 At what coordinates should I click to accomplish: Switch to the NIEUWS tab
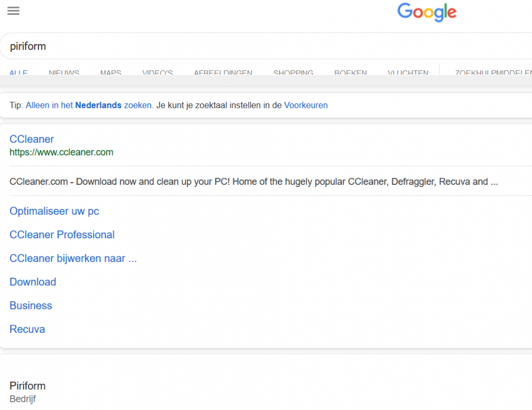coord(63,73)
